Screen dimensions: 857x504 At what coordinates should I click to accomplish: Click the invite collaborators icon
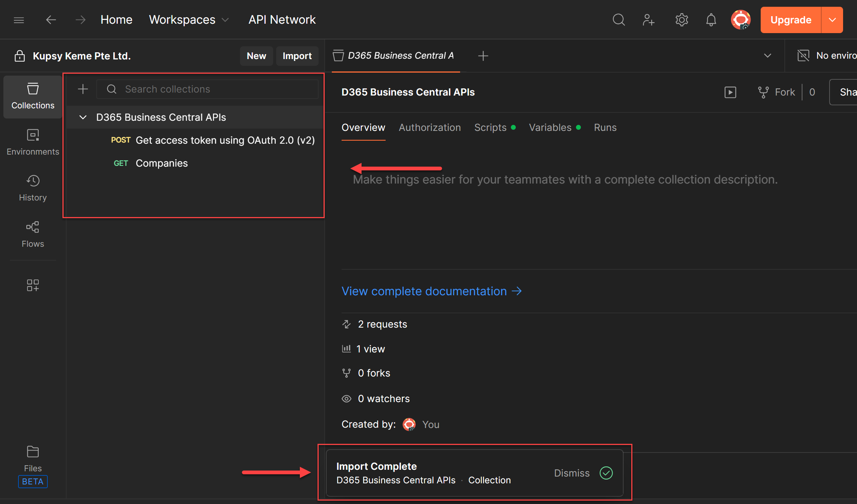648,20
